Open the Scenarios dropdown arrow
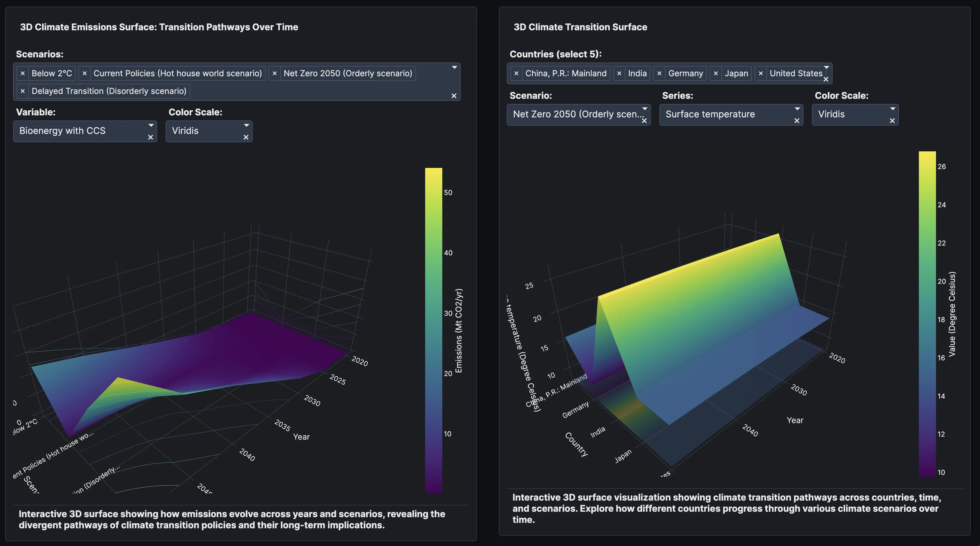The height and width of the screenshot is (546, 980). [x=455, y=67]
